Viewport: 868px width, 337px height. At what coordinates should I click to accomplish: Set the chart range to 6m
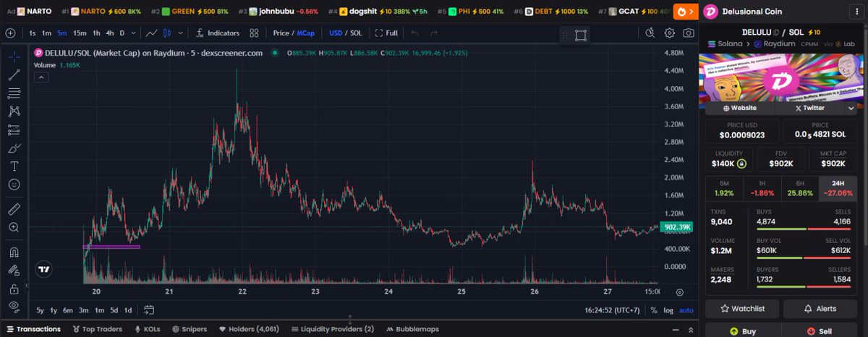click(68, 310)
